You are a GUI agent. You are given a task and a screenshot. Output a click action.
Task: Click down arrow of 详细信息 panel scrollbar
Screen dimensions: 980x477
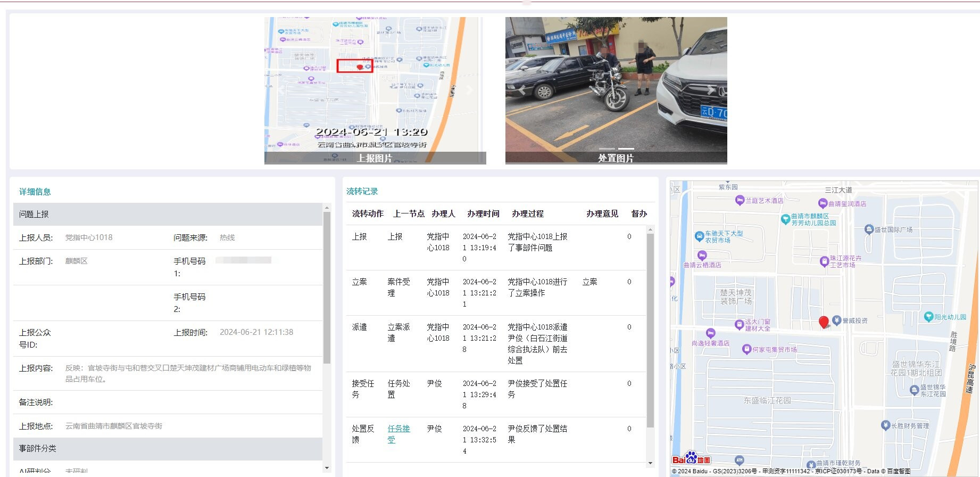tap(327, 468)
